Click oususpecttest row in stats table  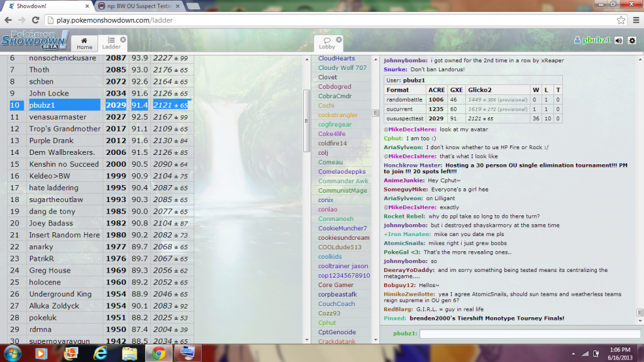click(473, 118)
